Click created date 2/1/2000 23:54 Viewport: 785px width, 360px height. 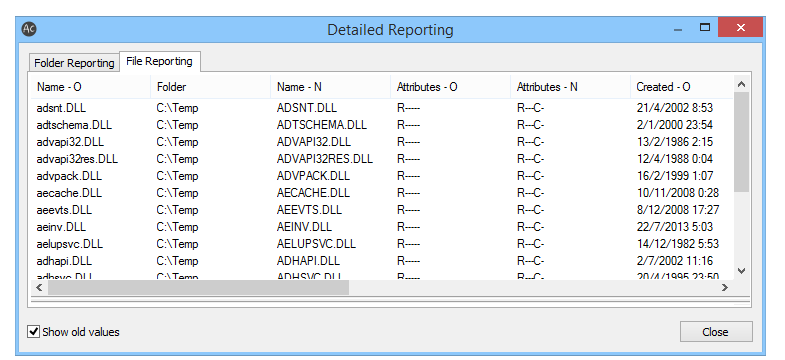[x=674, y=125]
